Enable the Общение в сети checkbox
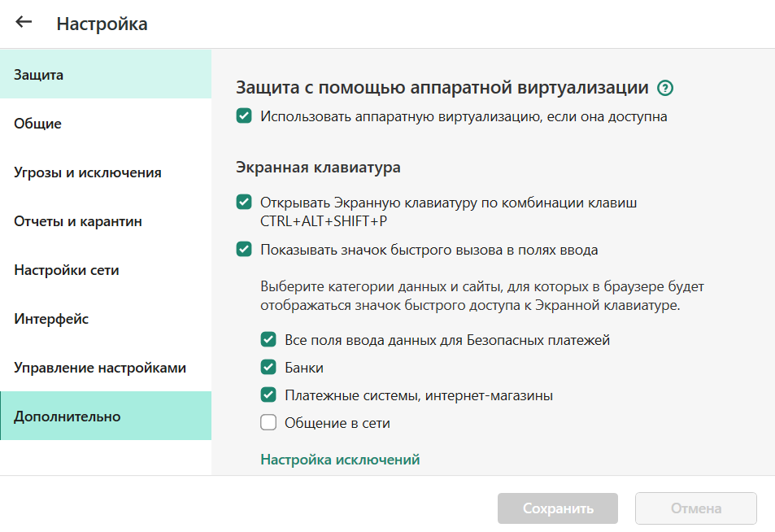 coord(268,423)
